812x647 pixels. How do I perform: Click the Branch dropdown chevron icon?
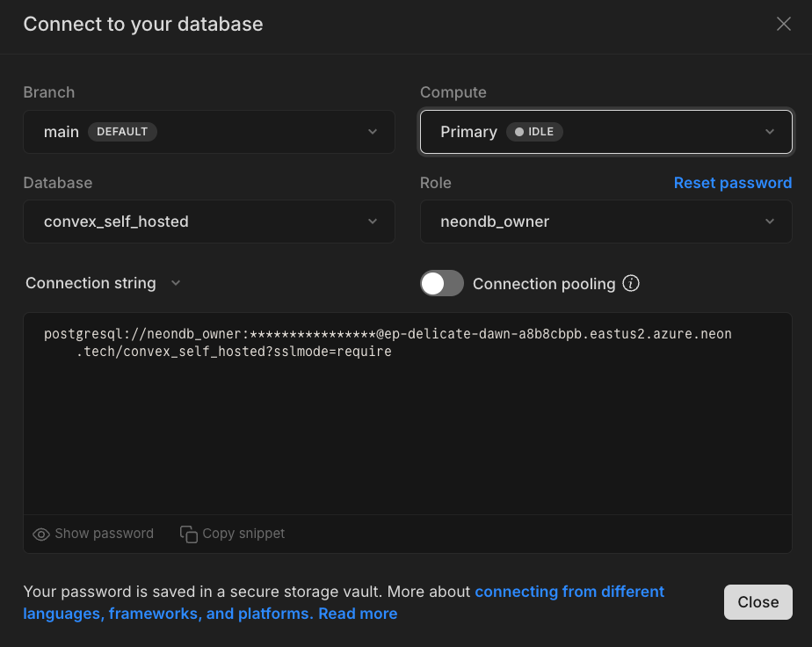[x=373, y=131]
